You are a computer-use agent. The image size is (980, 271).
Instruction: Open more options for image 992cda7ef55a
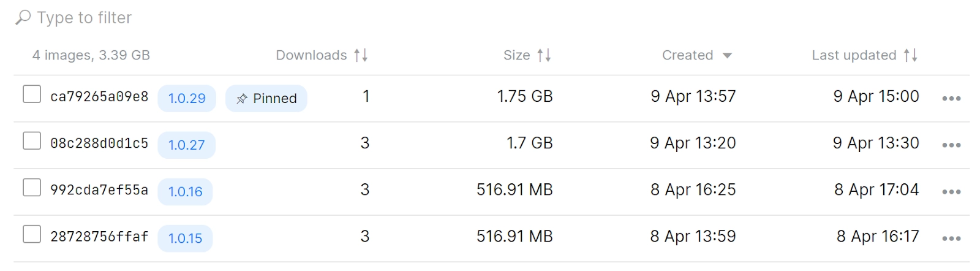[x=951, y=192]
